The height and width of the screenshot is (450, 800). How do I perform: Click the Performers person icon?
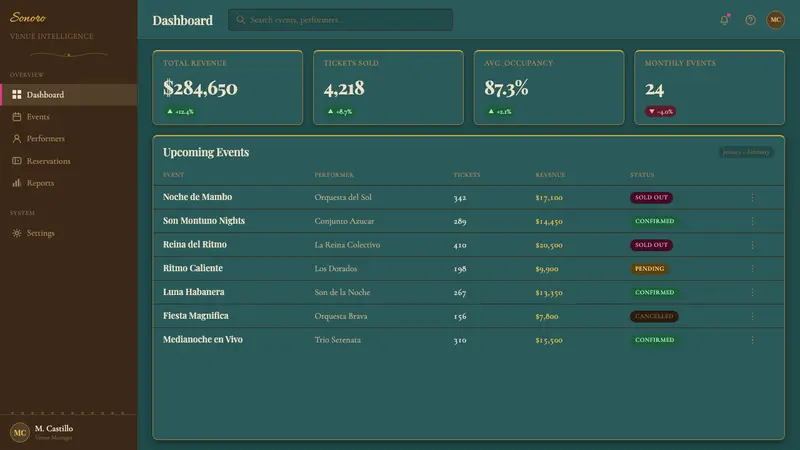(x=17, y=139)
